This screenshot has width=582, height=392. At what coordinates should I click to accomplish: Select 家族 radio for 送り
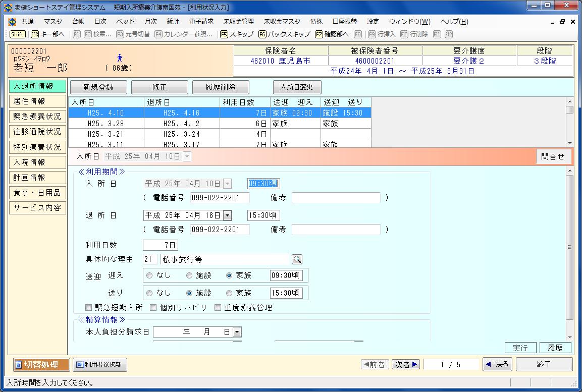pyautogui.click(x=230, y=293)
